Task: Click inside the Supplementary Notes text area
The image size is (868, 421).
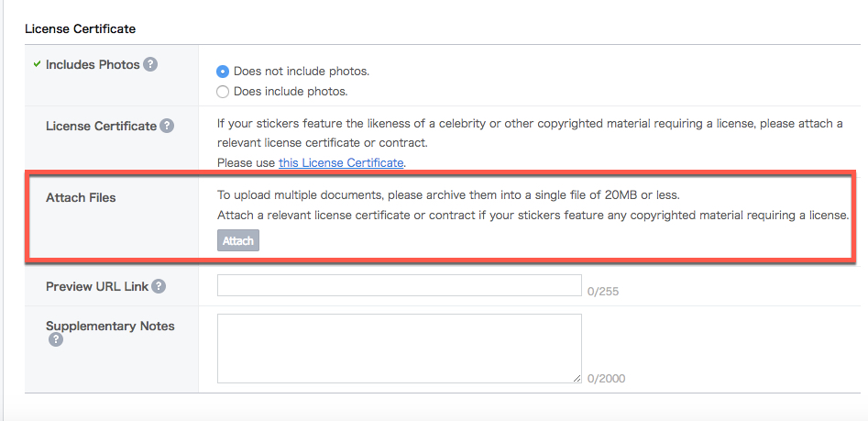Action: coord(399,348)
